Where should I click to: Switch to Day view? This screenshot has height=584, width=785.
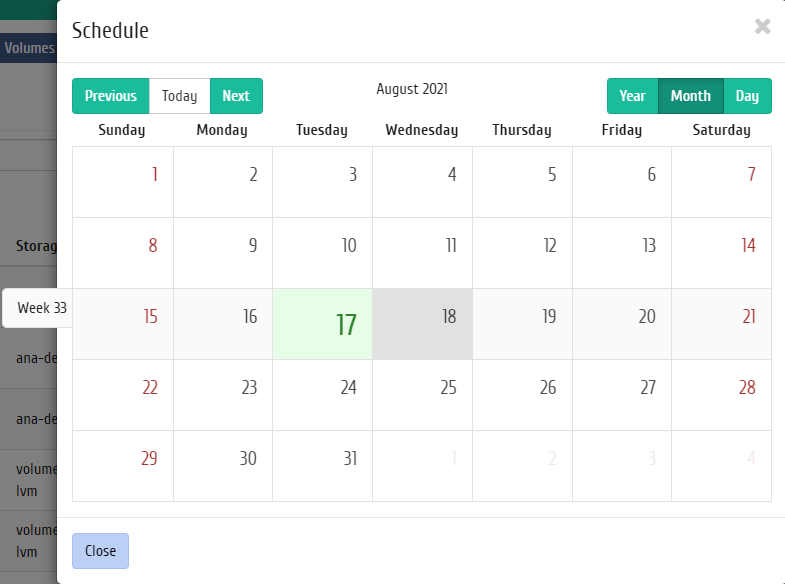pyautogui.click(x=747, y=96)
